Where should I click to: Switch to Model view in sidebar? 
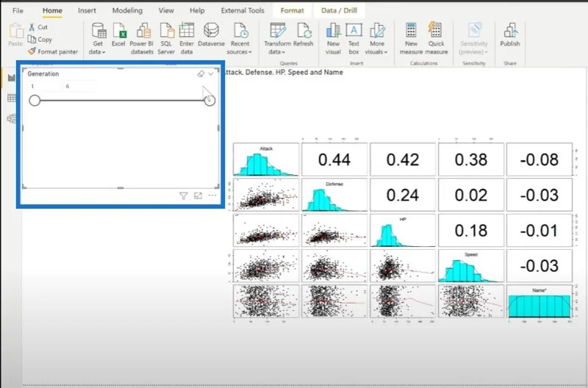click(x=12, y=118)
